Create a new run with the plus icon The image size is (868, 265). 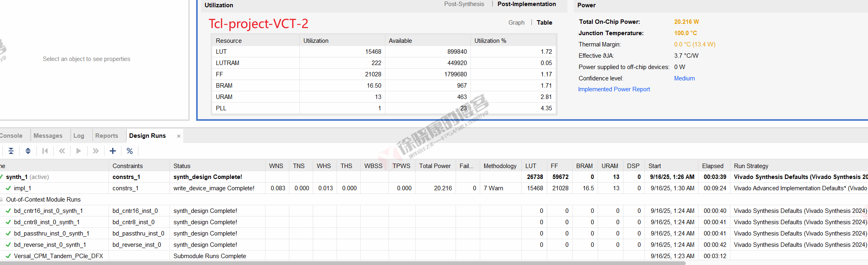(x=113, y=151)
